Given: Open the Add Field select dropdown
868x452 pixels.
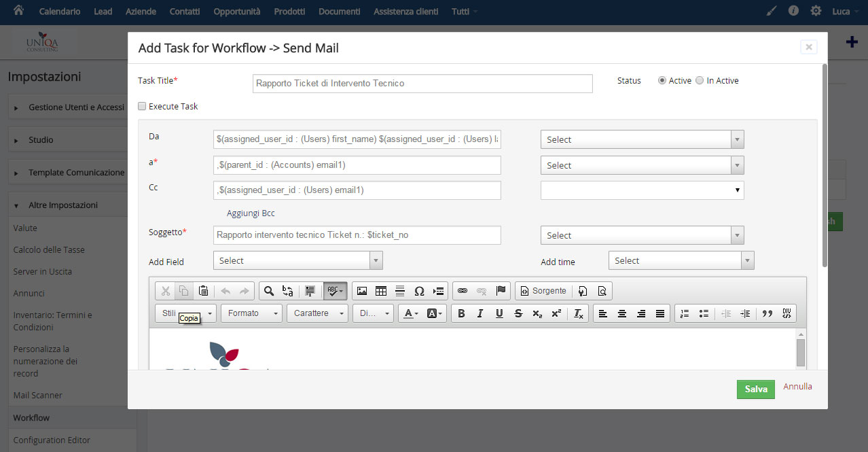Looking at the screenshot, I should [x=298, y=260].
